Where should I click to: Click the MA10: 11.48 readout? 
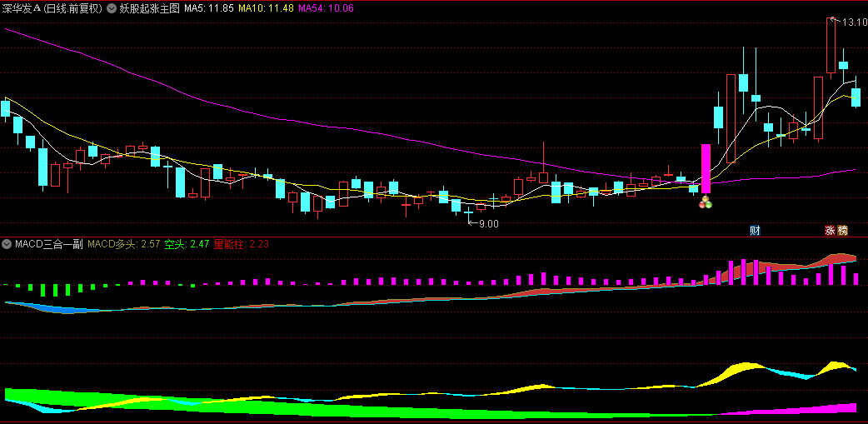(x=266, y=8)
